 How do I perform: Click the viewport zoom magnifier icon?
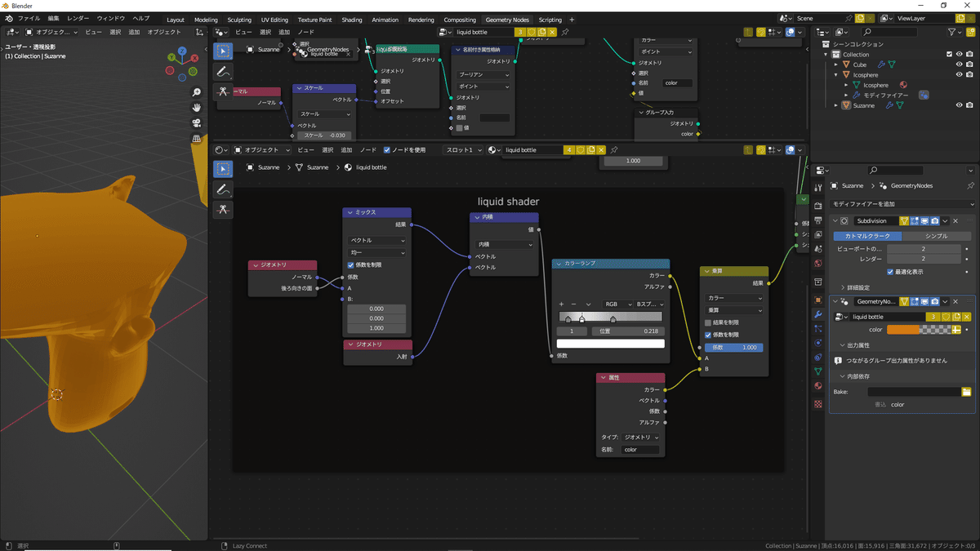click(x=197, y=92)
